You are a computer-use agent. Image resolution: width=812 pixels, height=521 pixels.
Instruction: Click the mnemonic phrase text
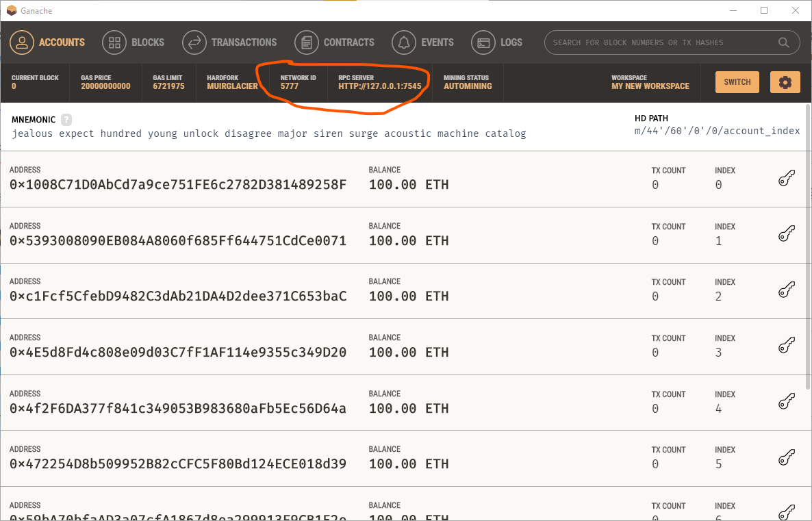(x=269, y=134)
